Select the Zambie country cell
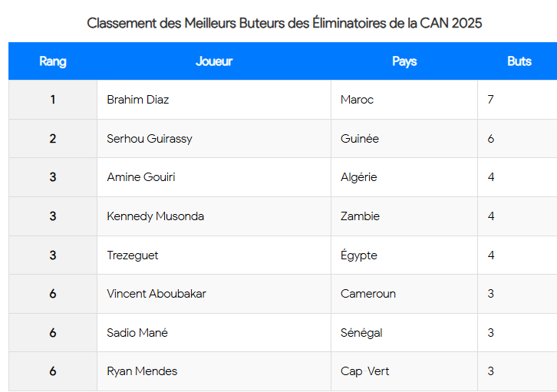The height and width of the screenshot is (392, 557). (360, 216)
